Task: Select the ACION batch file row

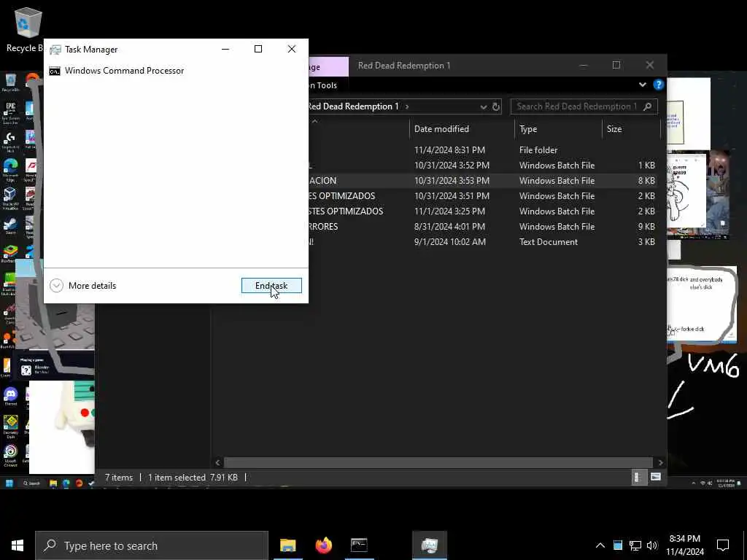Action: point(484,181)
